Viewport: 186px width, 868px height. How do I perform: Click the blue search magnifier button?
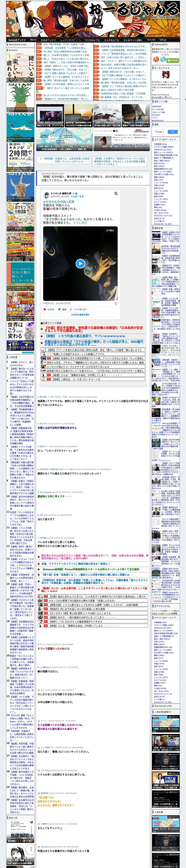click(x=173, y=132)
